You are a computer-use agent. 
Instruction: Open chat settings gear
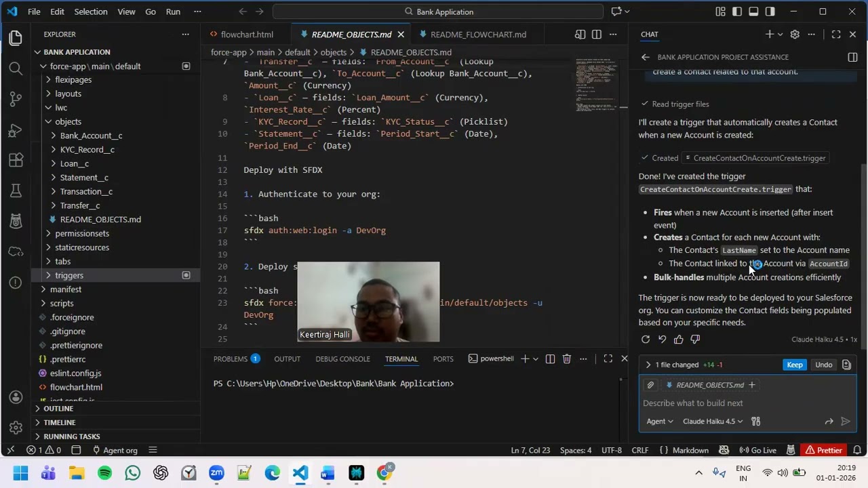(x=795, y=34)
